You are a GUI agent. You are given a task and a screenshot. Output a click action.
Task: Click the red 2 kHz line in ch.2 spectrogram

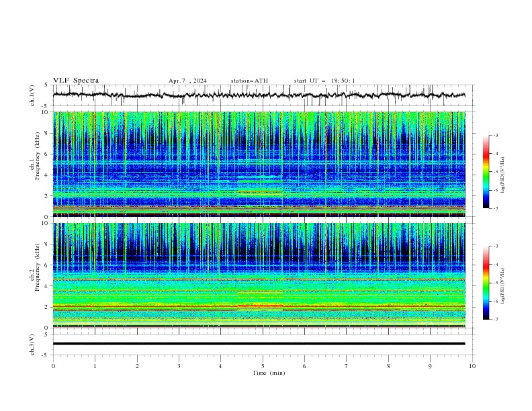(259, 306)
